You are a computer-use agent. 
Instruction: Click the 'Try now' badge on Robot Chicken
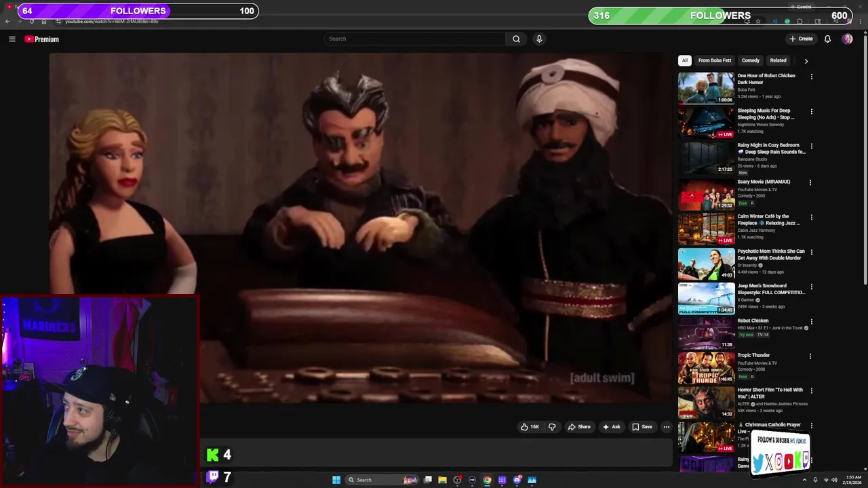(745, 335)
